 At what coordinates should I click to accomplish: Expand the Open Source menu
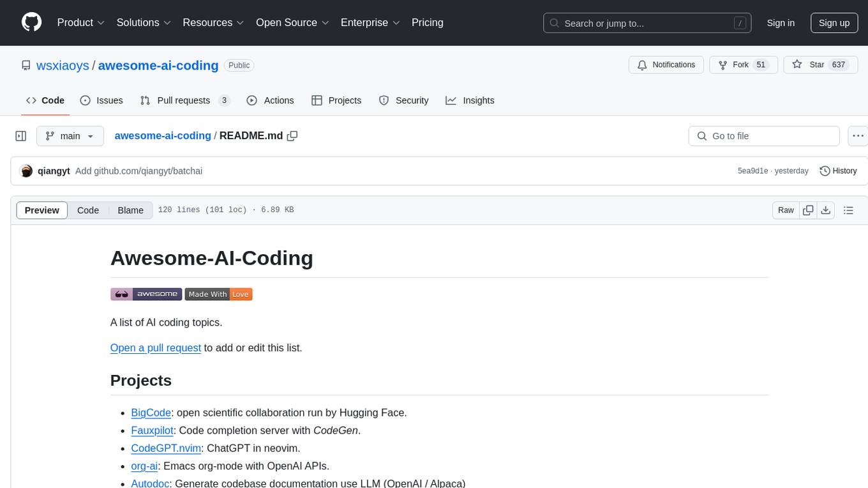[292, 22]
